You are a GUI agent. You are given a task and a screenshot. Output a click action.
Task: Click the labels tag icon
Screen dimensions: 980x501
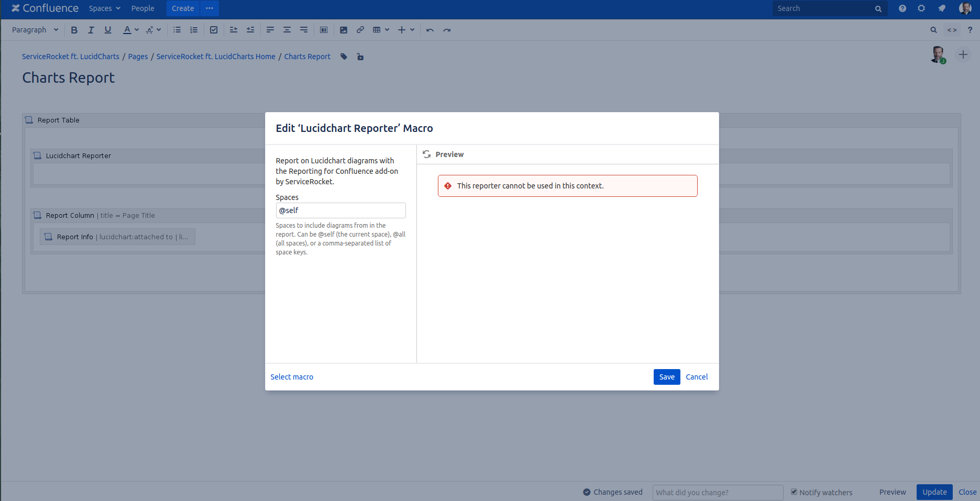pos(344,57)
